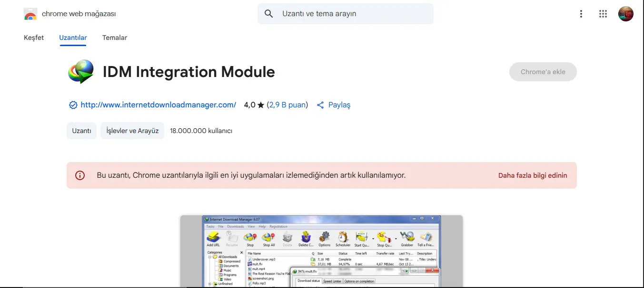The height and width of the screenshot is (288, 644).
Task: Focus the 'Uzantı ve tema arayın' search field
Action: point(346,14)
